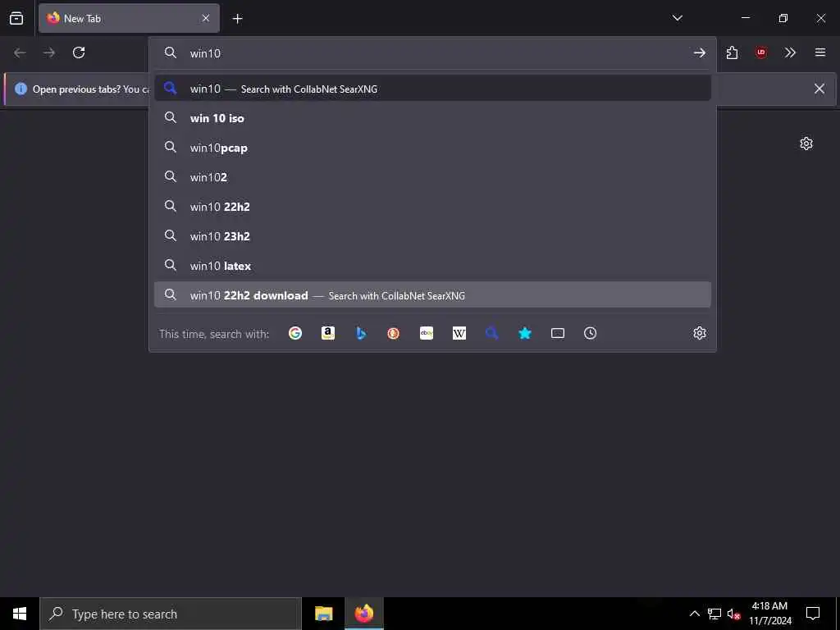Dismiss the Open previous tabs notification
Image resolution: width=840 pixels, height=630 pixels.
point(819,89)
